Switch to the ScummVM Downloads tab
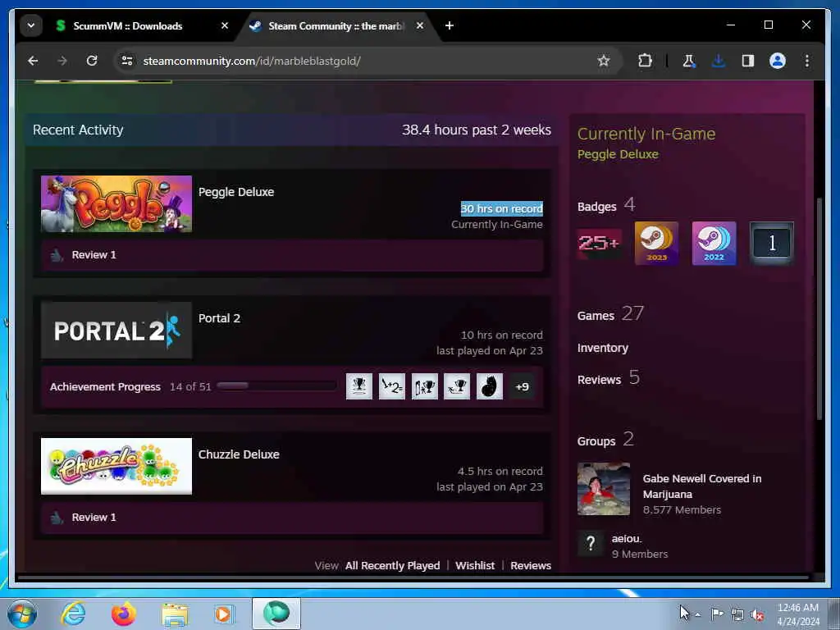Screen dimensions: 840x630 (x=127, y=25)
